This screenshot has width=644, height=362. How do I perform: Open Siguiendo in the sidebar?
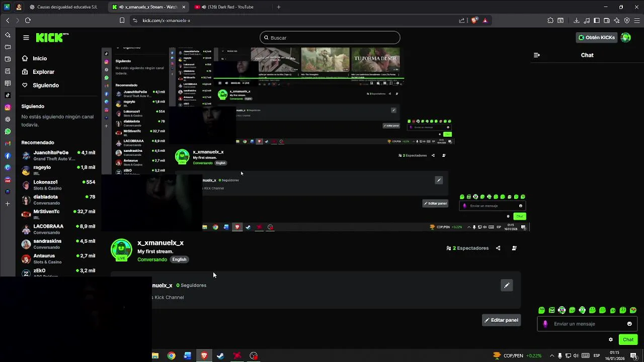point(40,85)
